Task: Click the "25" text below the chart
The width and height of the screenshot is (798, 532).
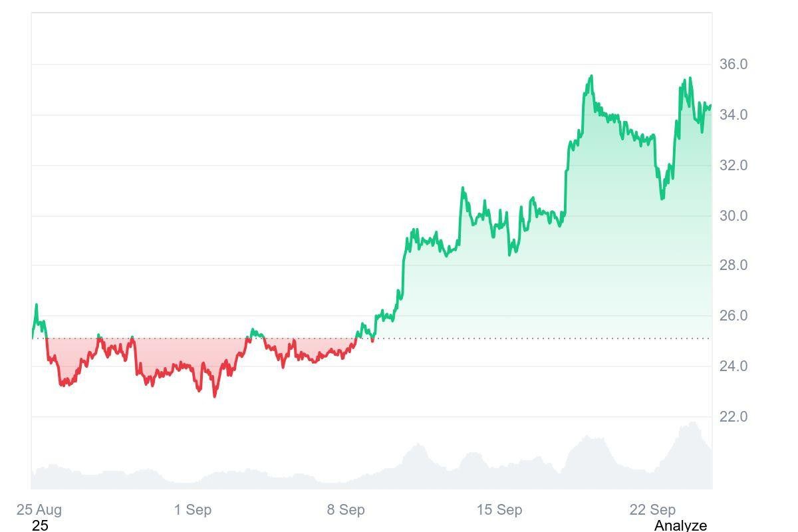Action: pos(40,525)
